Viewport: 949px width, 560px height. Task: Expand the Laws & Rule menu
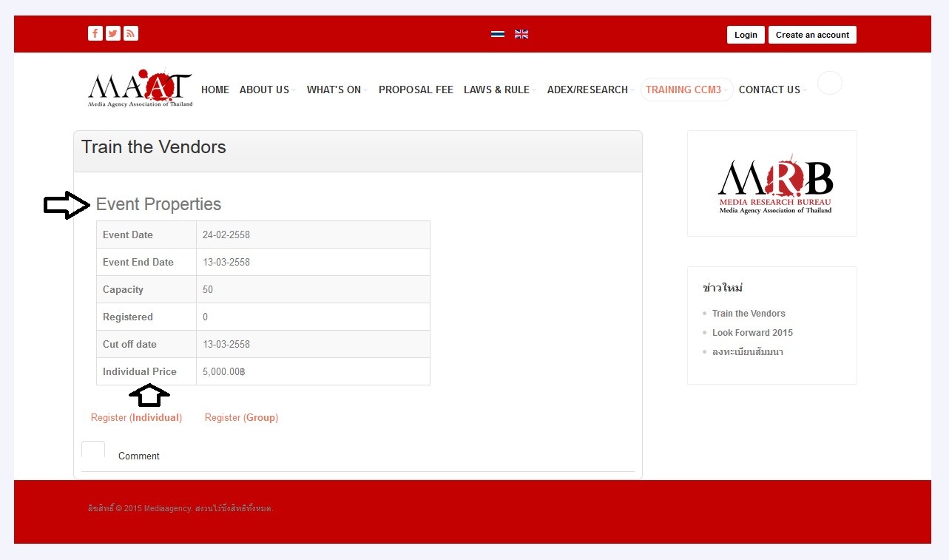(x=497, y=90)
